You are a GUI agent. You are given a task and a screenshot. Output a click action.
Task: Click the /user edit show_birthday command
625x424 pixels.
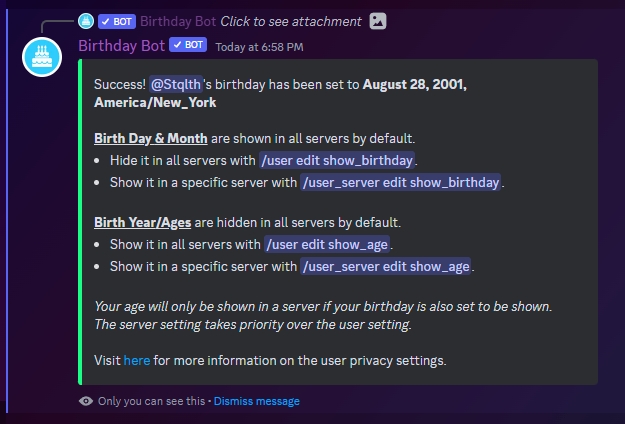(336, 160)
